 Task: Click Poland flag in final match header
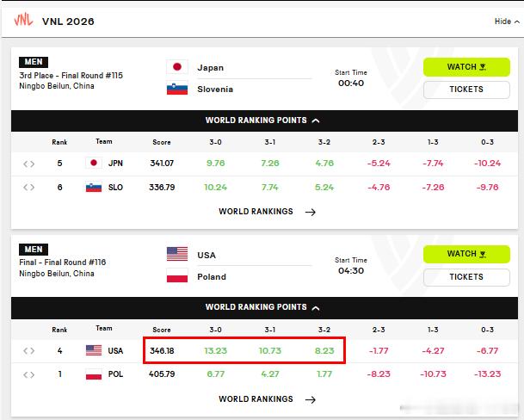tap(177, 276)
